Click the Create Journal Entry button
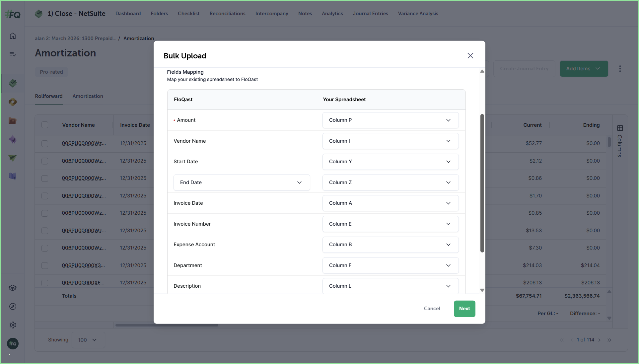639x364 pixels. [524, 69]
